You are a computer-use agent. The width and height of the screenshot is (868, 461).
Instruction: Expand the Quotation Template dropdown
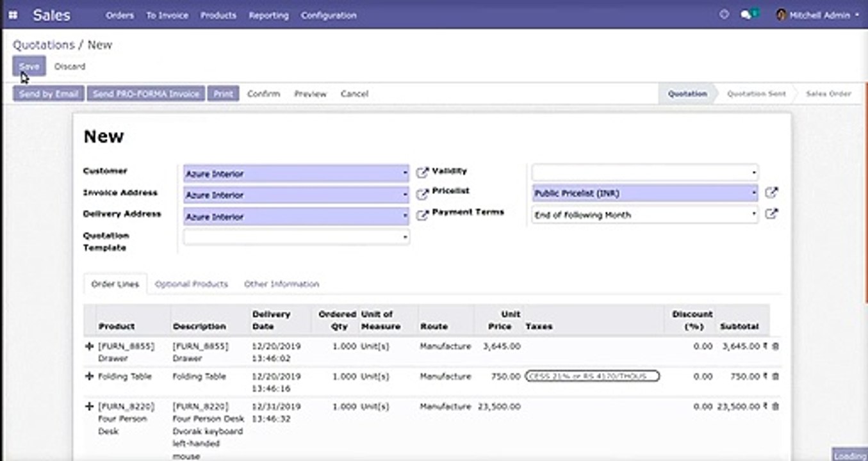click(405, 238)
